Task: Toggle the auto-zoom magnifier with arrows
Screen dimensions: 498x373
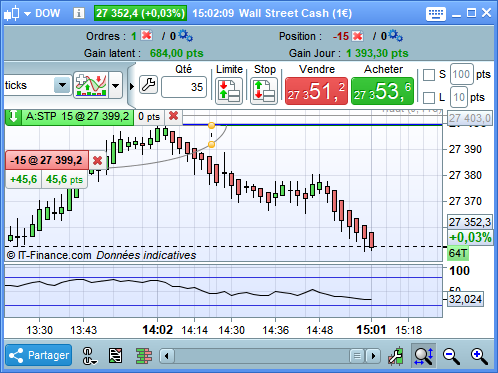Action: click(x=423, y=356)
